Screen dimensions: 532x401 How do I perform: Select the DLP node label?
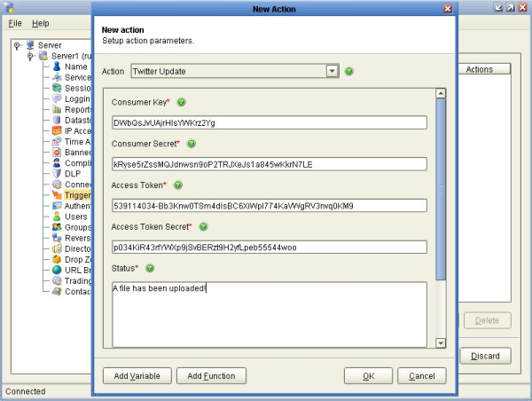(x=73, y=174)
